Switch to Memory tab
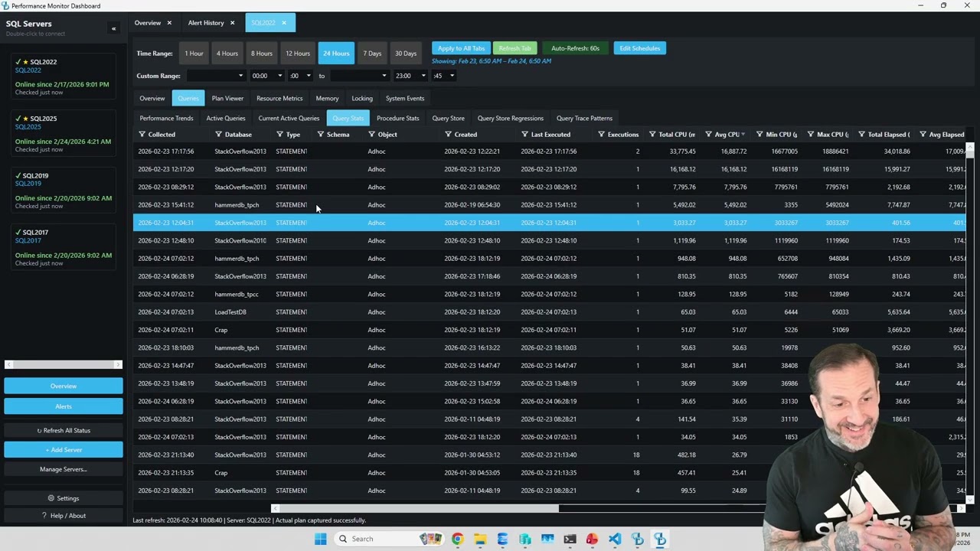Image resolution: width=980 pixels, height=551 pixels. click(x=327, y=99)
